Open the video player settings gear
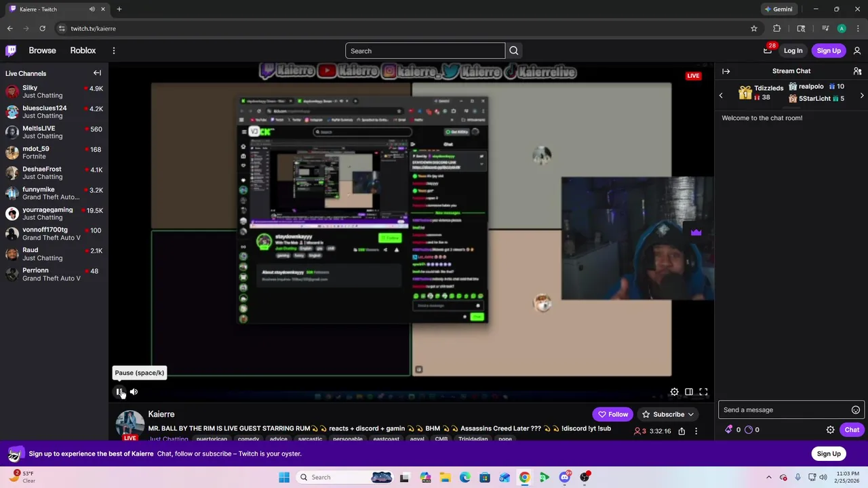868x488 pixels. [x=674, y=392]
